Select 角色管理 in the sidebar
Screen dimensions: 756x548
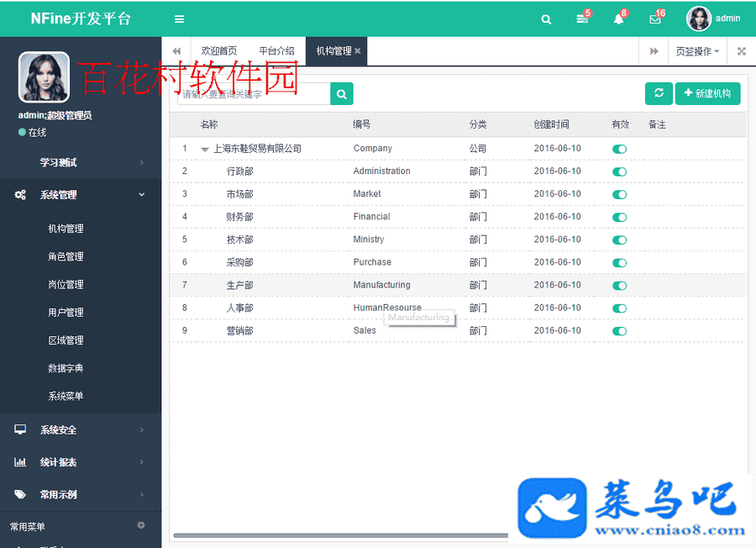(x=66, y=256)
